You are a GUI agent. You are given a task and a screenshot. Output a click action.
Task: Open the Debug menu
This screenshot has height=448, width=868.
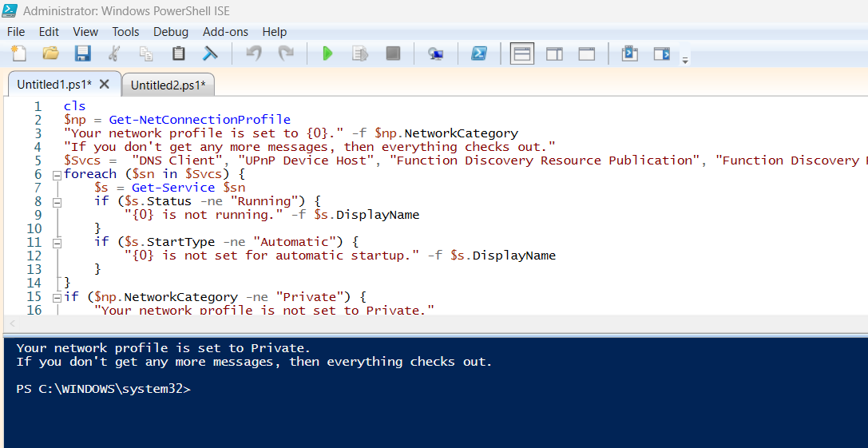pos(171,32)
